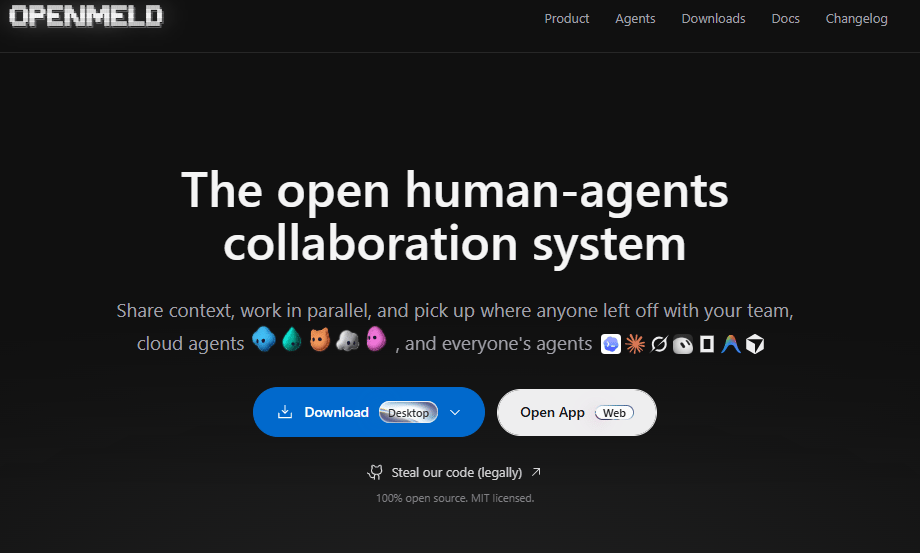Image resolution: width=920 pixels, height=553 pixels.
Task: Go to the Downloads nav item
Action: tap(713, 19)
